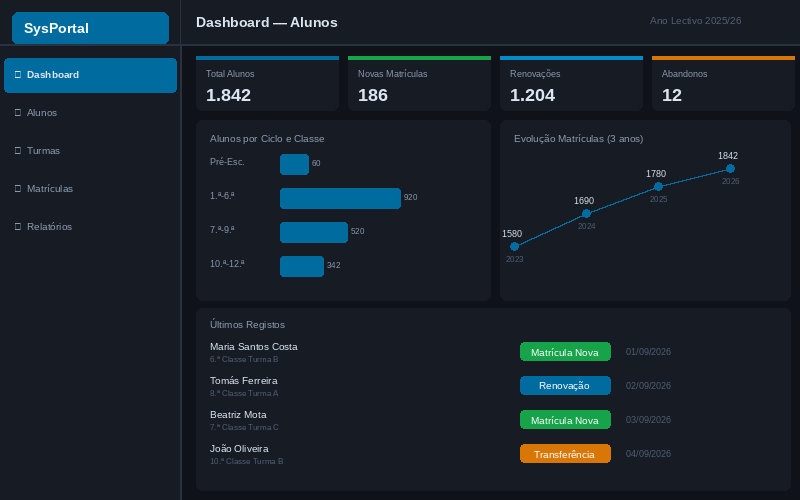This screenshot has height=500, width=800.
Task: Click the date 03/09/2026
Action: click(x=648, y=420)
